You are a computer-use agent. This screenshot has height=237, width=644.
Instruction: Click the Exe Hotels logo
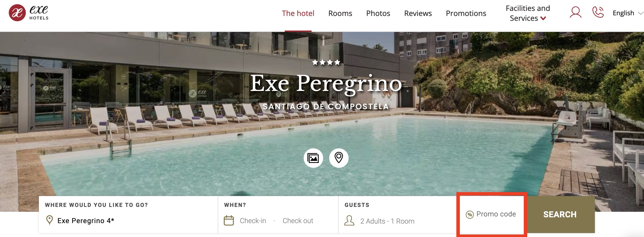[x=28, y=13]
